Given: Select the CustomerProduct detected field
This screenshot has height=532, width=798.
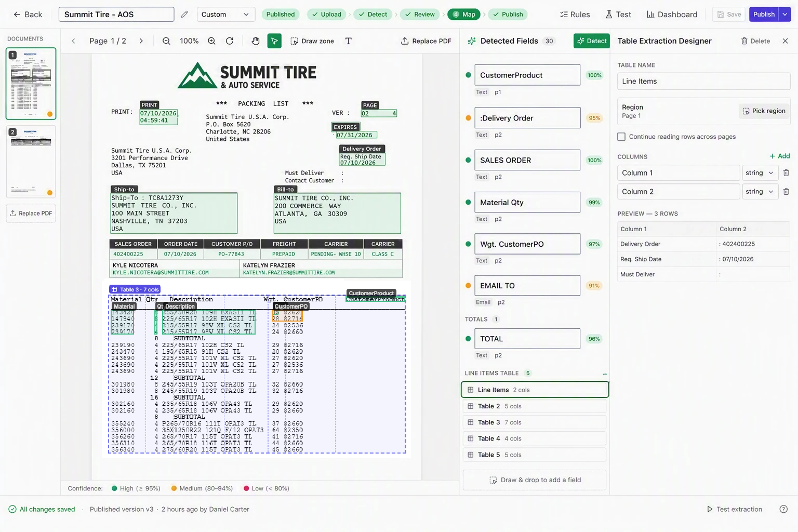Looking at the screenshot, I should tap(527, 75).
